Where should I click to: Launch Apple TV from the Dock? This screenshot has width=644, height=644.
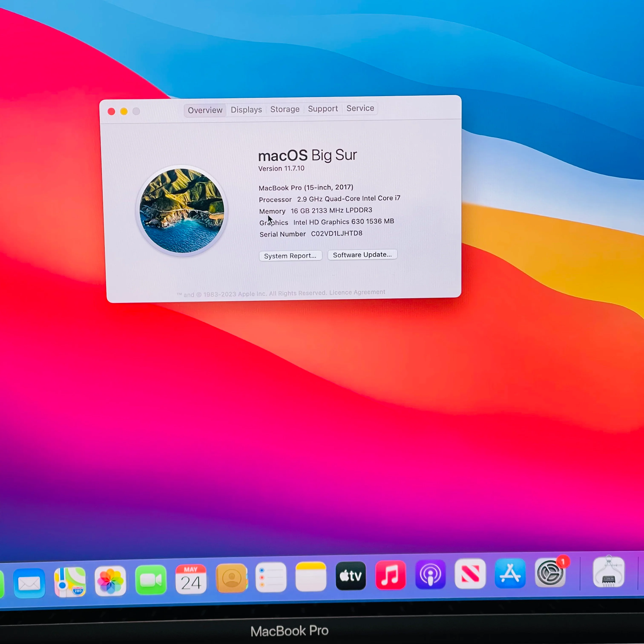pyautogui.click(x=351, y=576)
